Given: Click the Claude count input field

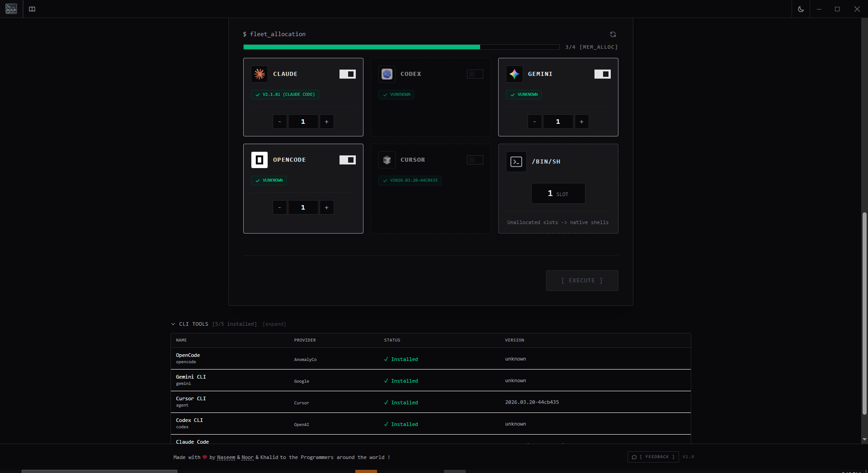Looking at the screenshot, I should [x=303, y=122].
